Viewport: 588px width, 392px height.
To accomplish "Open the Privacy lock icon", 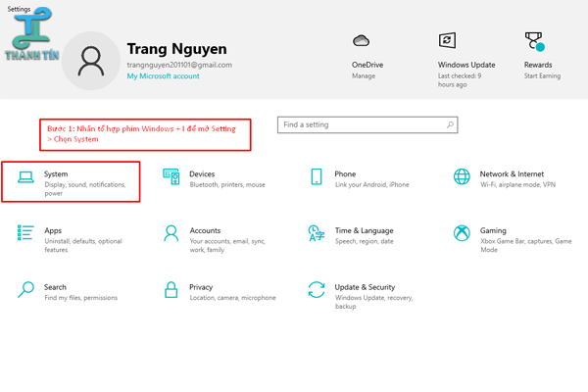I will point(171,290).
